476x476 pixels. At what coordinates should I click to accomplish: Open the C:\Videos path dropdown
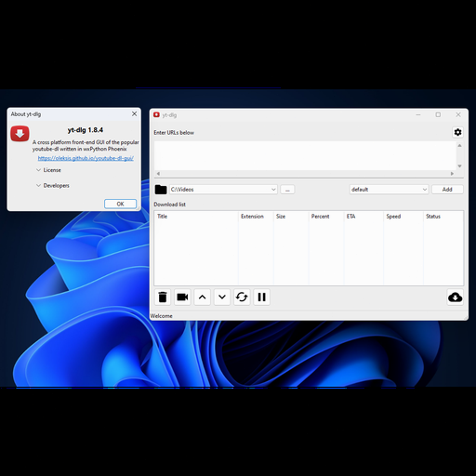pos(223,190)
